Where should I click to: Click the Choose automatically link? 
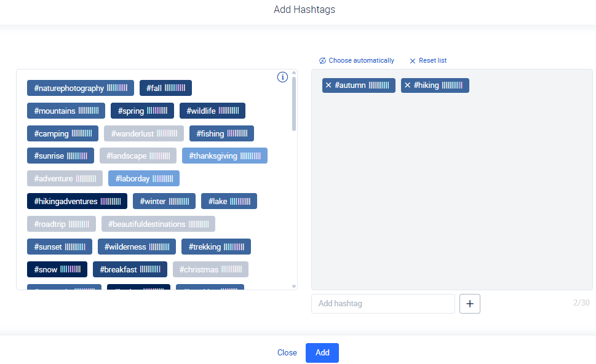coord(361,60)
